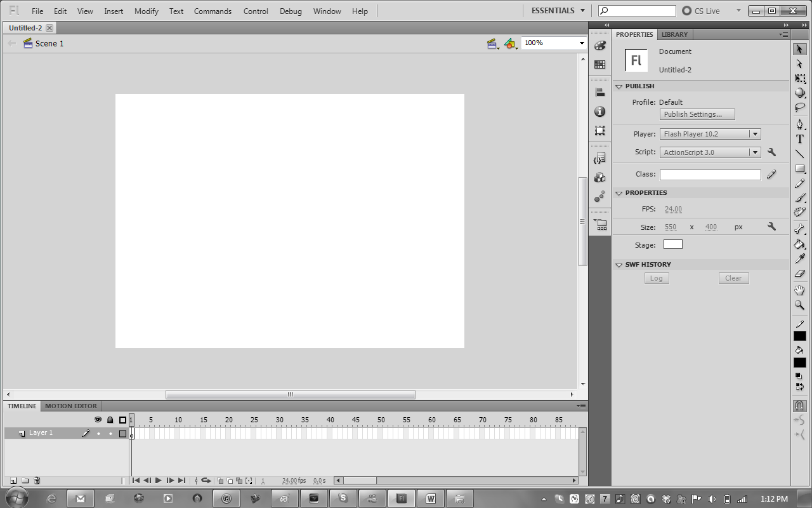Toggle show/hide all layers eye icon
This screenshot has height=508, width=812.
[98, 420]
